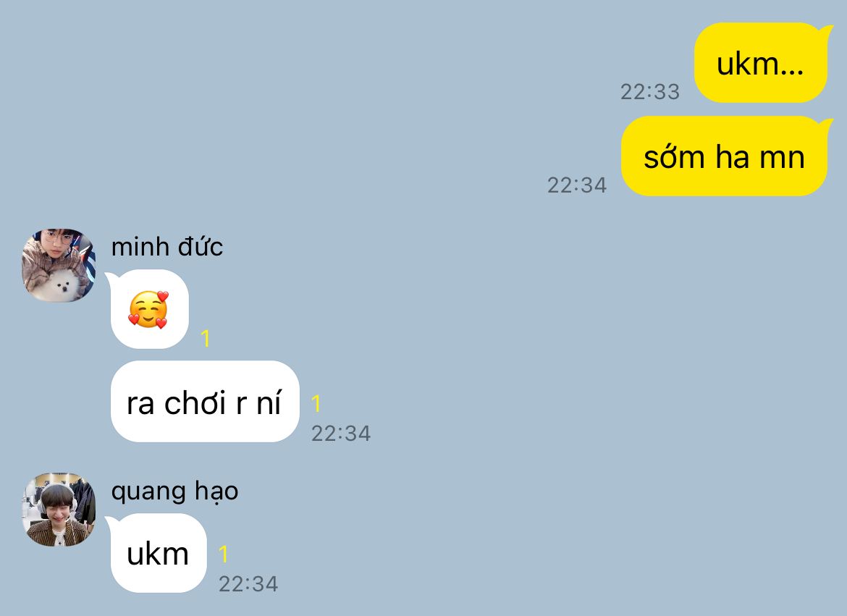Viewport: 847px width, 616px height.
Task: Select the yellow "sớm ha mn" message
Action: 724,156
